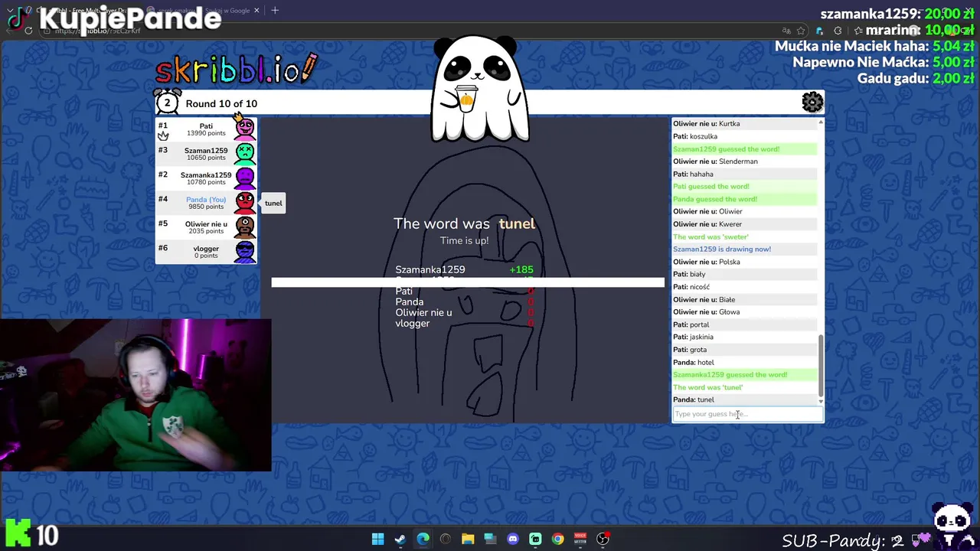
Task: Click chat message 'Pati: portal'
Action: pos(745,324)
